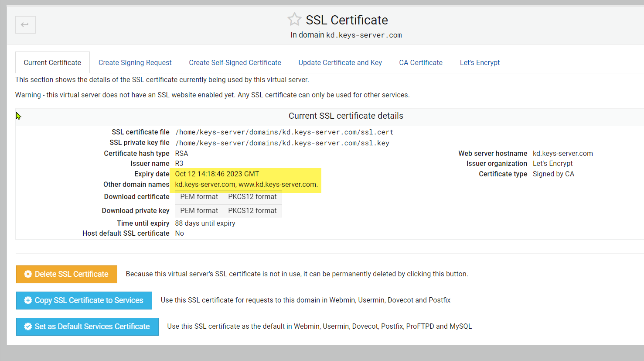Image resolution: width=644 pixels, height=361 pixels.
Task: Click Copy SSL Certificate to Services
Action: tap(84, 300)
